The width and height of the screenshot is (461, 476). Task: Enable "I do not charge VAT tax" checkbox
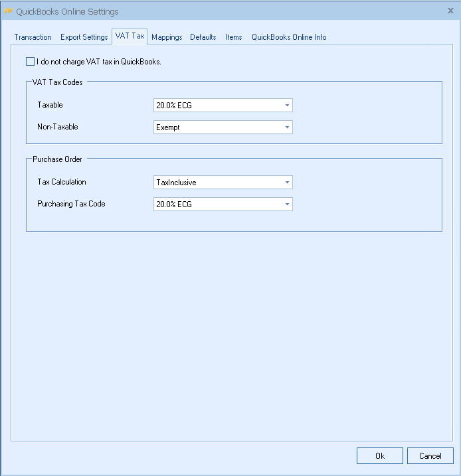(31, 62)
